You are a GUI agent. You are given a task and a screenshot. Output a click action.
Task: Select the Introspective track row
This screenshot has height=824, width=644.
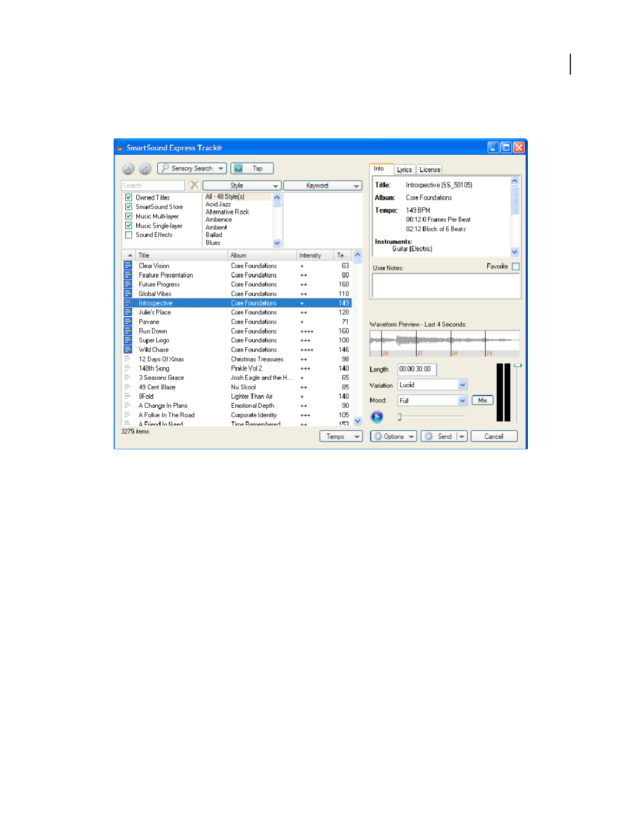point(237,303)
